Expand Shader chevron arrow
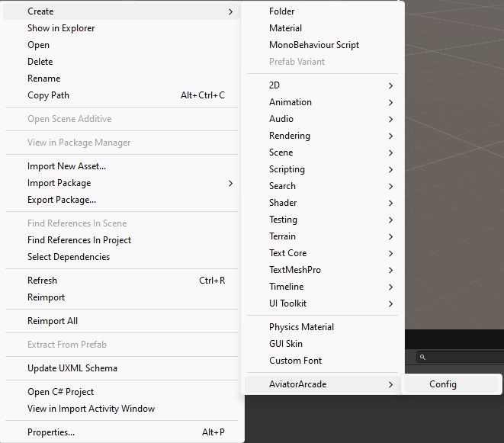Viewport: 504px width, 443px height. tap(390, 203)
